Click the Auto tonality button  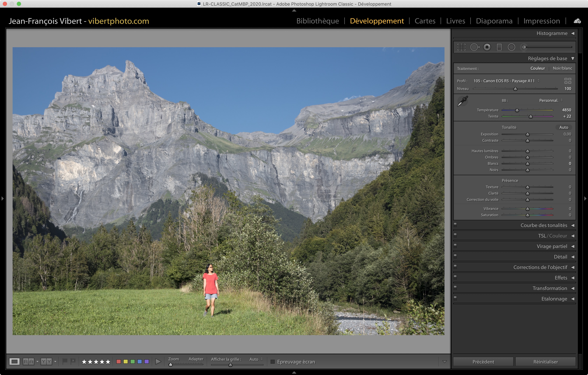(563, 127)
